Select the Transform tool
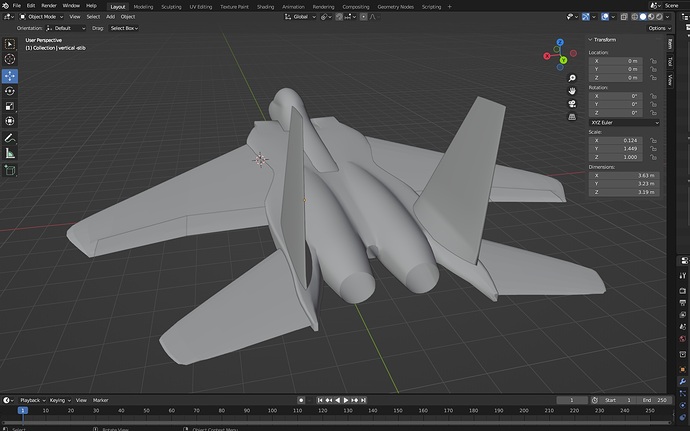 click(x=10, y=121)
